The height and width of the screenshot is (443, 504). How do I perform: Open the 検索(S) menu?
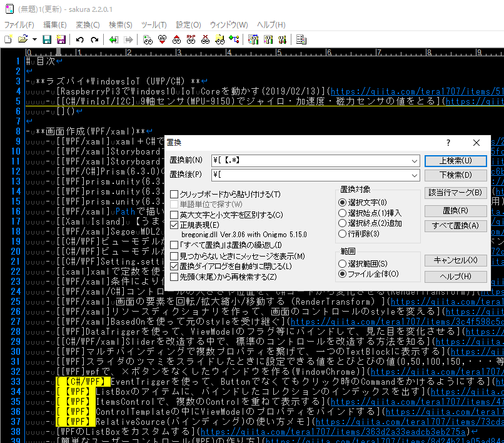pos(121,25)
